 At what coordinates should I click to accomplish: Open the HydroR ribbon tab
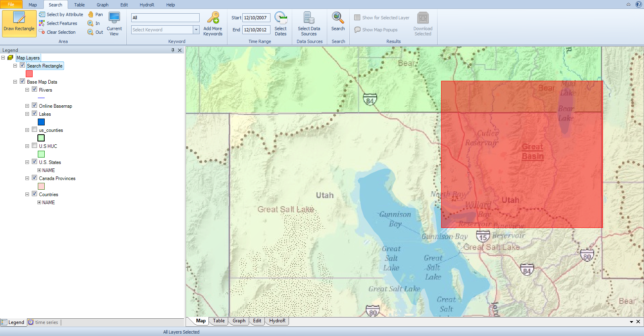pos(147,5)
